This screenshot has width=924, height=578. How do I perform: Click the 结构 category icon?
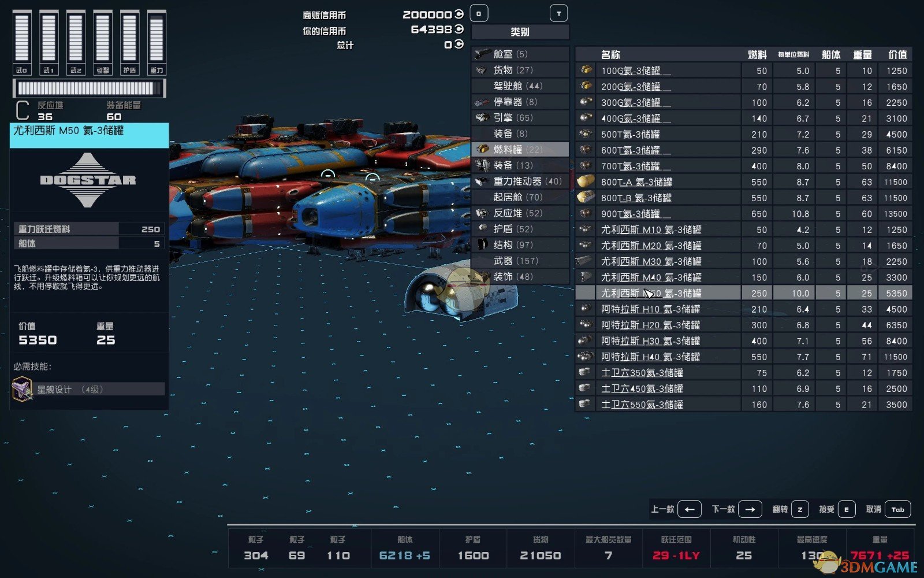point(482,244)
